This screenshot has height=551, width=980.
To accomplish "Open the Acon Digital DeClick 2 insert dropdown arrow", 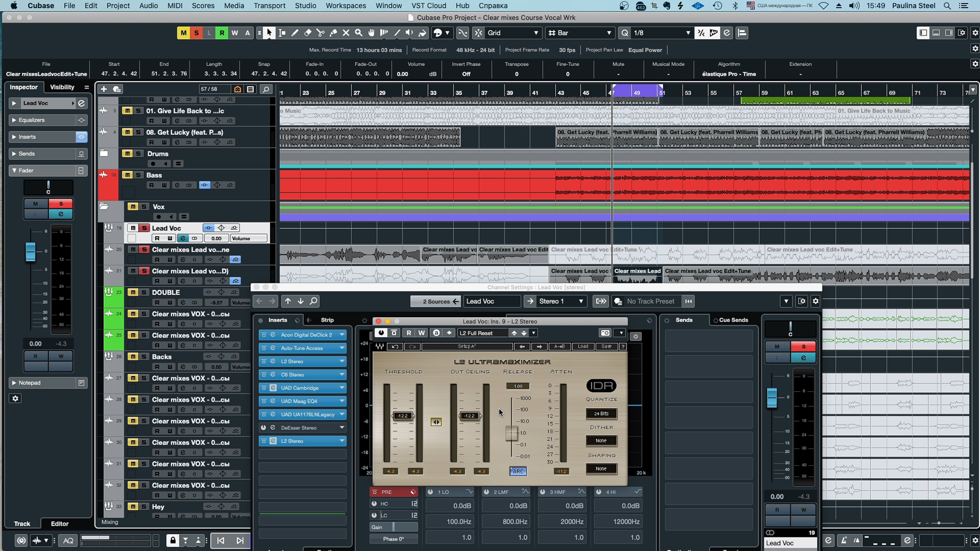I will [x=342, y=335].
